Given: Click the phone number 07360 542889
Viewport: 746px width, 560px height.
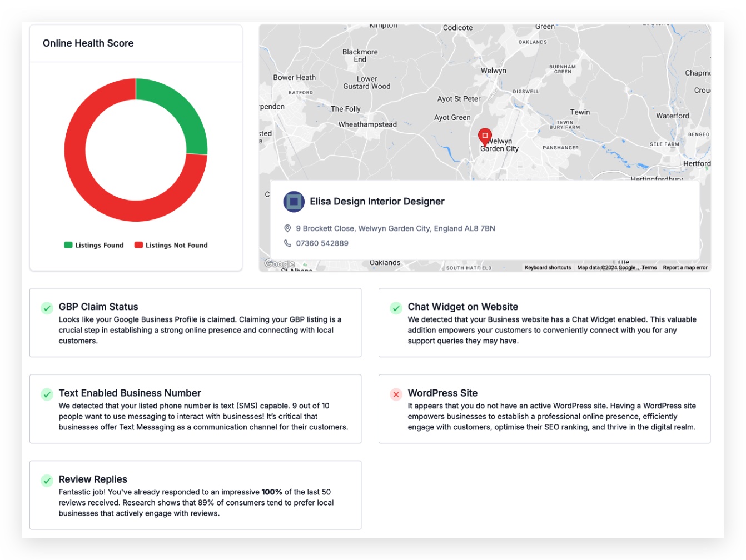Looking at the screenshot, I should pos(322,243).
